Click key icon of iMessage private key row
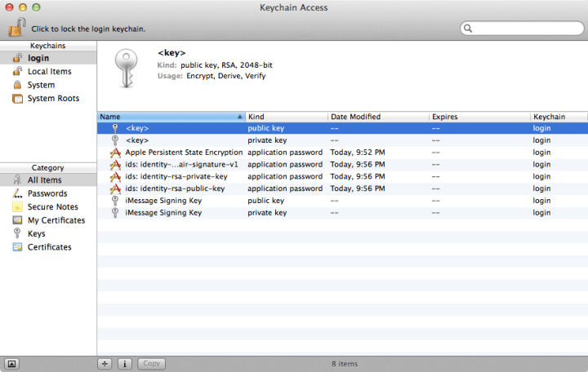Image resolution: width=588 pixels, height=372 pixels. 115,213
